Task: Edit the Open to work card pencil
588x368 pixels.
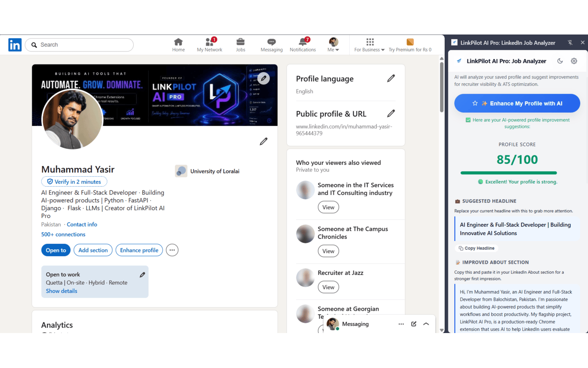Action: [142, 275]
